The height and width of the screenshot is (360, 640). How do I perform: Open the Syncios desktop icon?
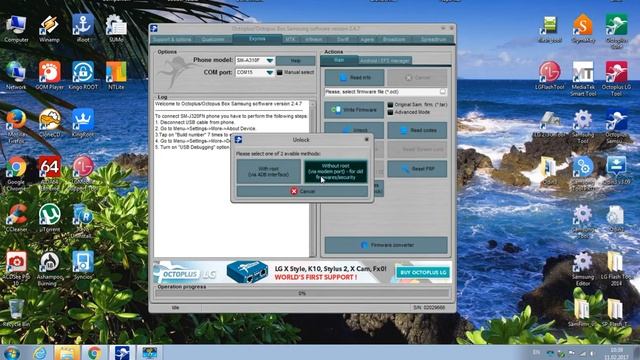click(83, 266)
